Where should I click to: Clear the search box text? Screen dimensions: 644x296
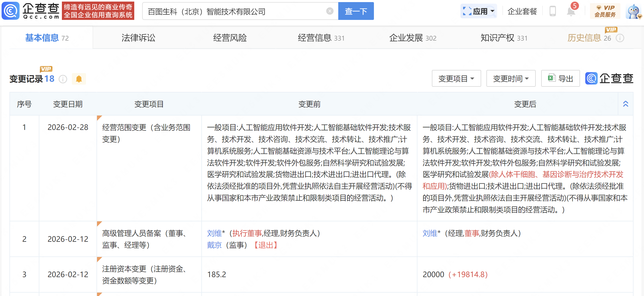pos(330,11)
